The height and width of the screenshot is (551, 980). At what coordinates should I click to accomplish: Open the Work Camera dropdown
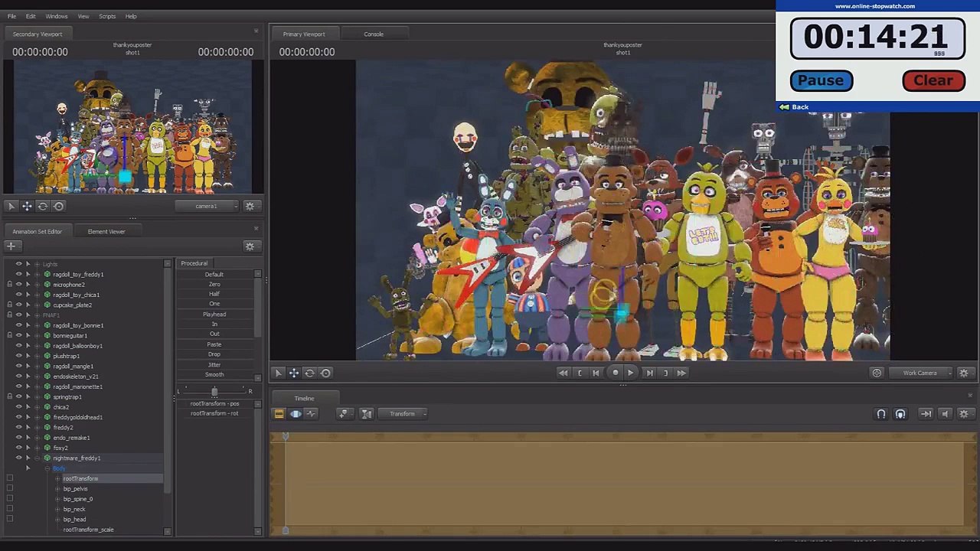tap(921, 373)
